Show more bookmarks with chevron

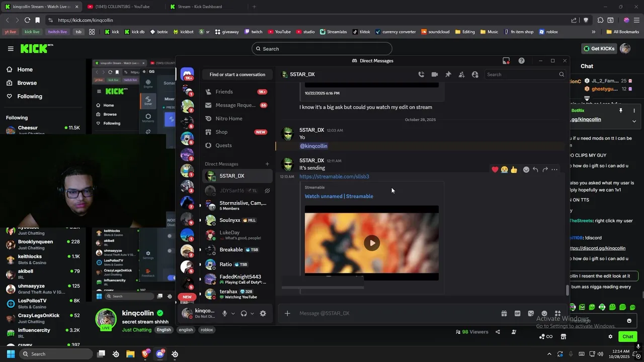[594, 32]
